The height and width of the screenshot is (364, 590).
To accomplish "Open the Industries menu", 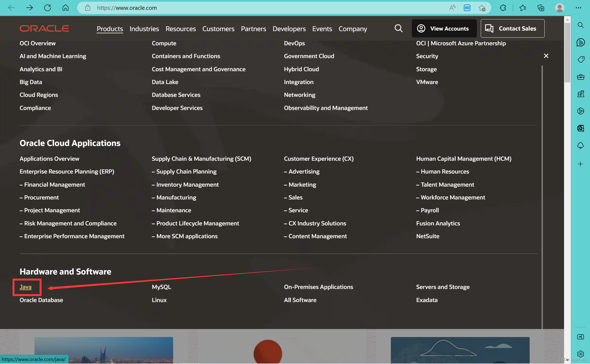I will pyautogui.click(x=144, y=29).
